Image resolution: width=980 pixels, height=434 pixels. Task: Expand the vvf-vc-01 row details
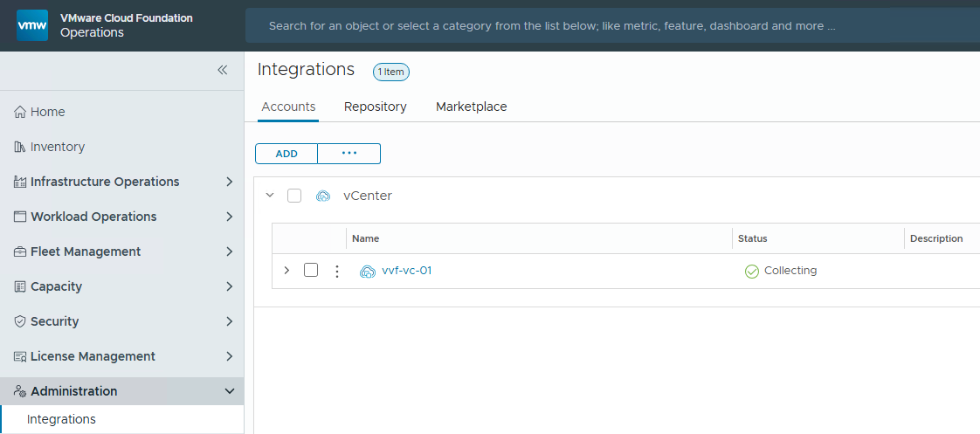click(286, 271)
